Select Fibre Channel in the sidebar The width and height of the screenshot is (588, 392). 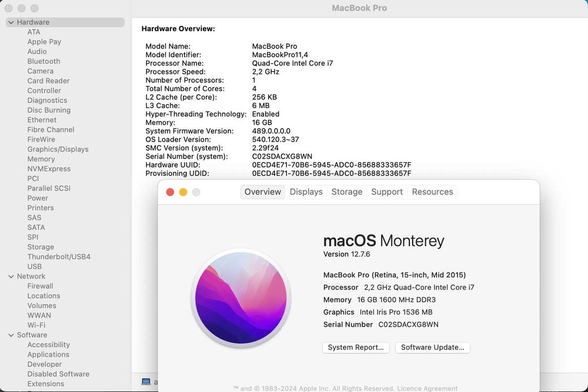(x=51, y=130)
